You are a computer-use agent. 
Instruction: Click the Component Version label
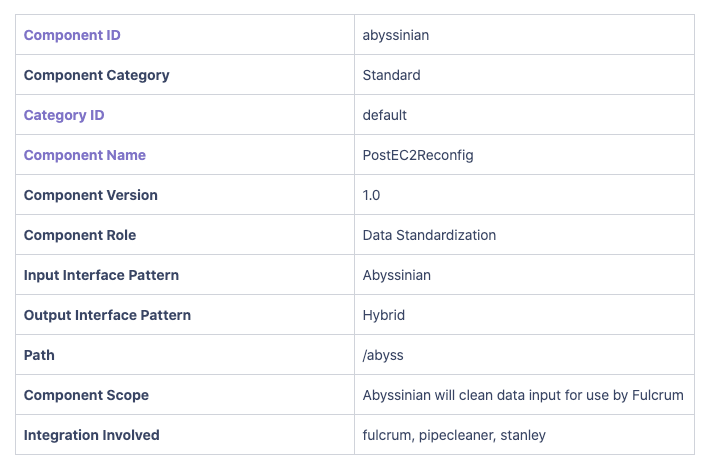(90, 195)
